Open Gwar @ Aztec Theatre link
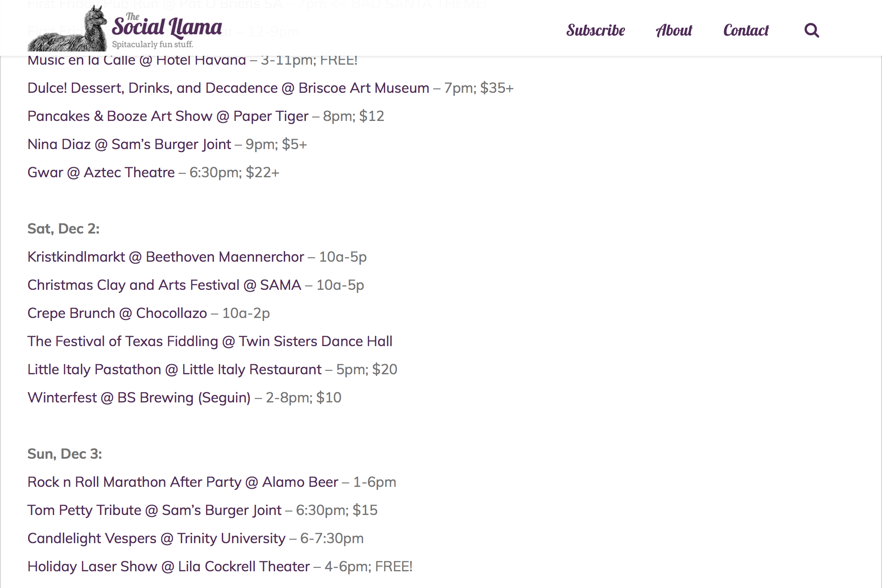The width and height of the screenshot is (882, 588). (x=101, y=172)
